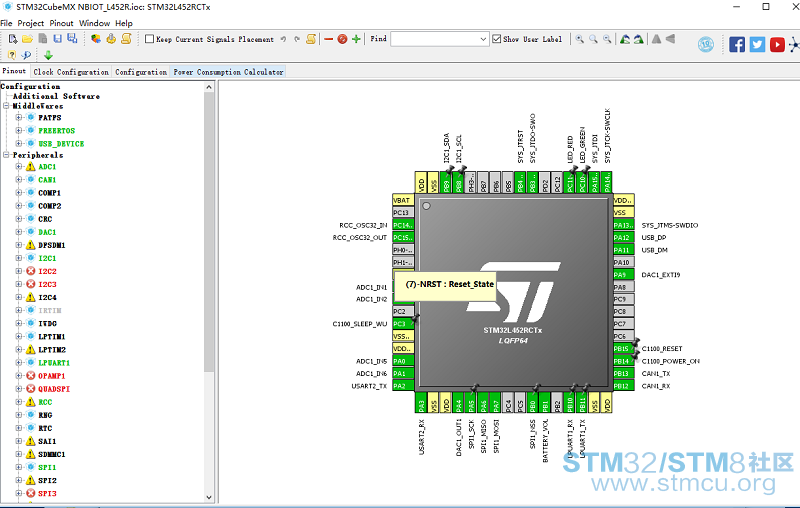Open the Find dropdown list
Screen dimensions: 800x508
point(483,39)
